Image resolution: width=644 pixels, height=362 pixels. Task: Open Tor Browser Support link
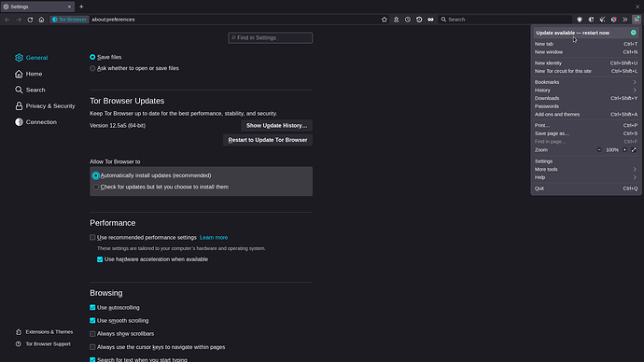tap(43, 344)
